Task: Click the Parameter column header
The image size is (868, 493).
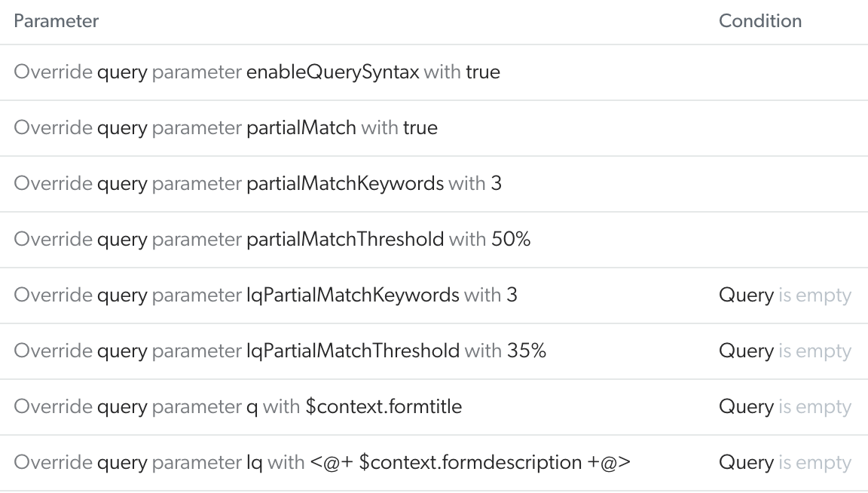Action: tap(57, 21)
